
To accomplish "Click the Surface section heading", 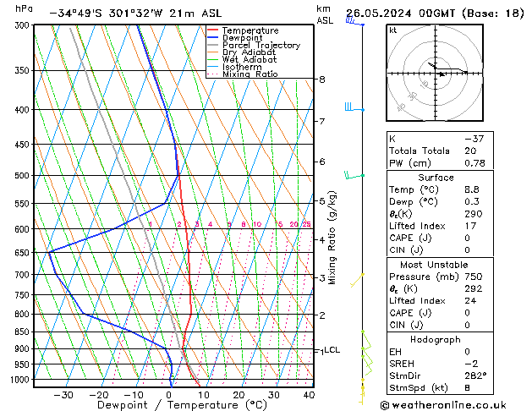I will tap(436, 178).
